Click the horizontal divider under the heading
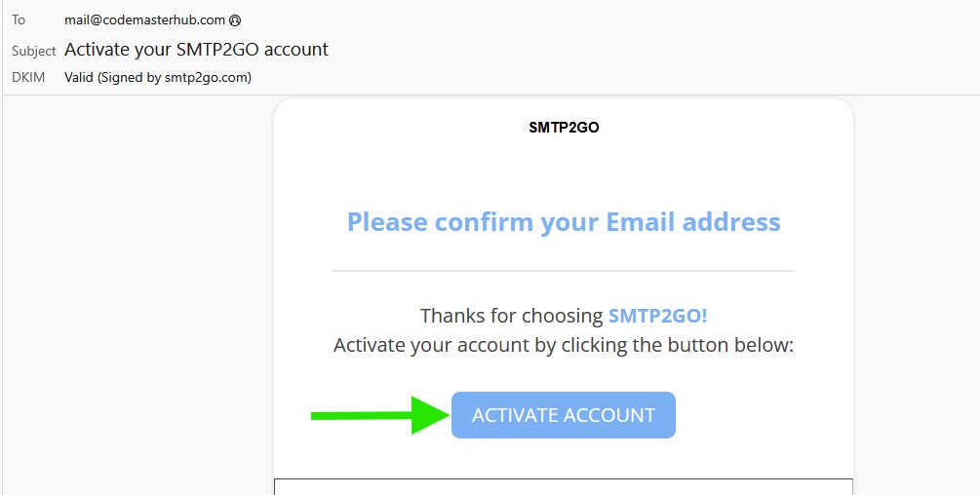 564,270
